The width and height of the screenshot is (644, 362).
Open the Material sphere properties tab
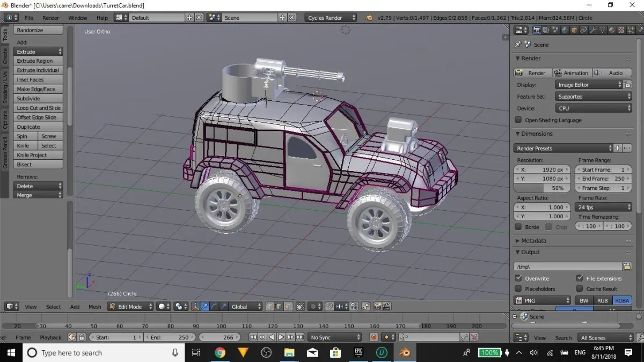point(612,30)
